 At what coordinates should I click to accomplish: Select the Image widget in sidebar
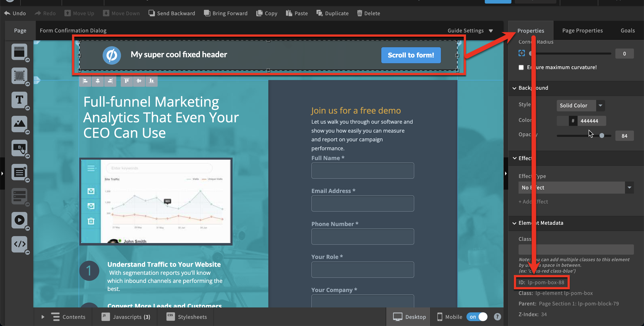19,124
